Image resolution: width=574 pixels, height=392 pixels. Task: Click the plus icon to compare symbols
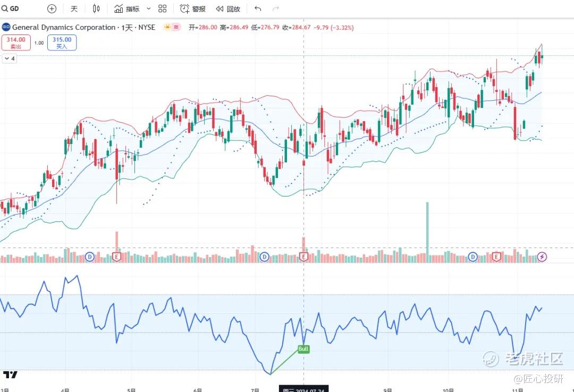click(52, 9)
